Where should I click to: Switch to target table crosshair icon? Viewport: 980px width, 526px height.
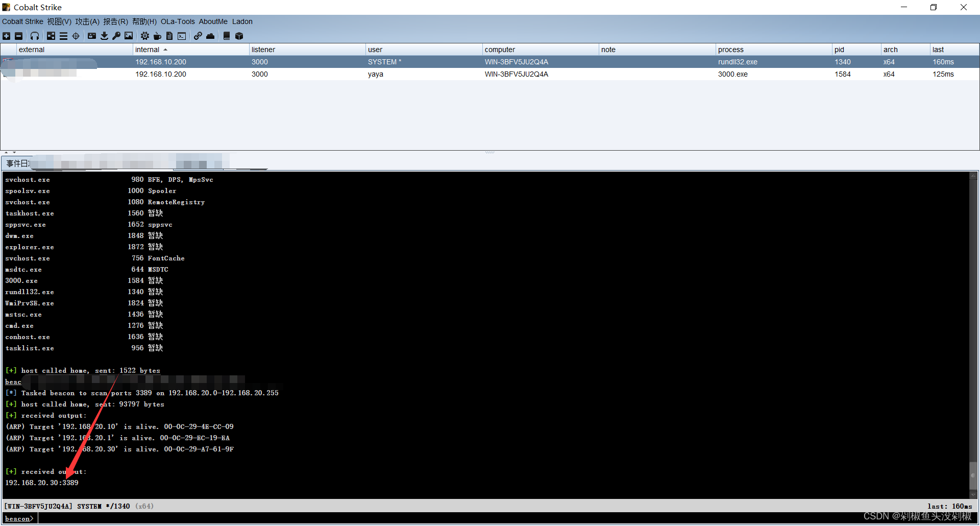point(76,36)
